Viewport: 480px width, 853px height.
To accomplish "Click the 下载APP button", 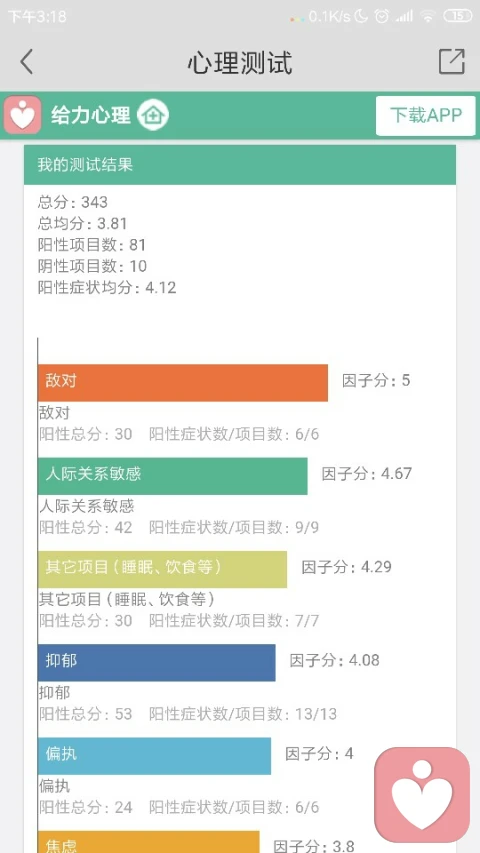I will point(426,115).
